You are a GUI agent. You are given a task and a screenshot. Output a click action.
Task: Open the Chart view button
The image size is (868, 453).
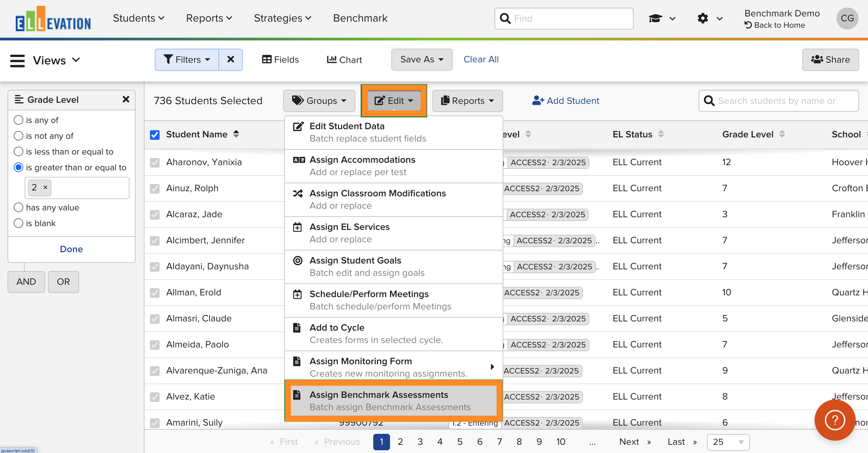pos(344,60)
